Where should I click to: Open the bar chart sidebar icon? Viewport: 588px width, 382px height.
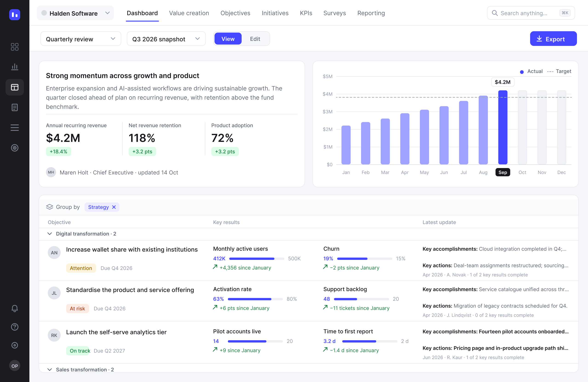14,67
